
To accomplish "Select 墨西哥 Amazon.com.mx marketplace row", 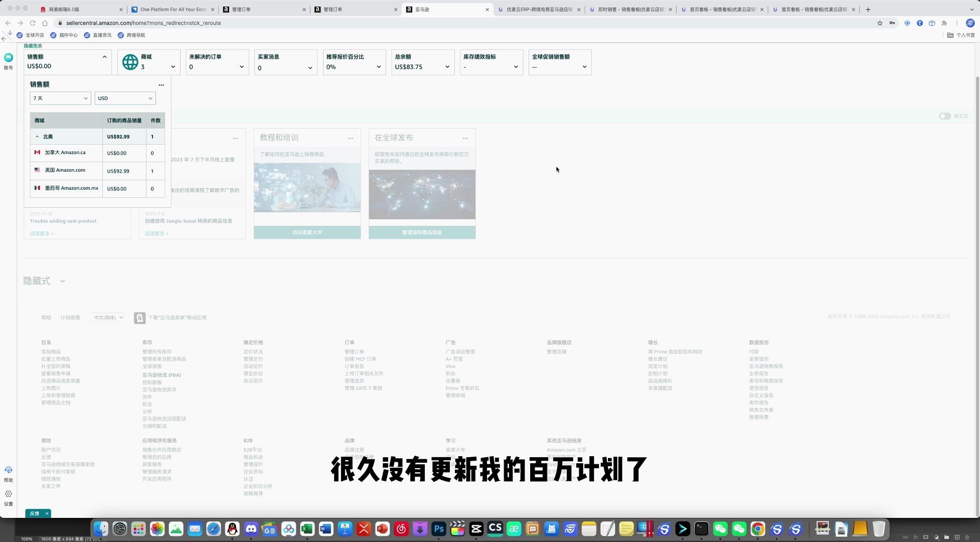I will tap(97, 189).
